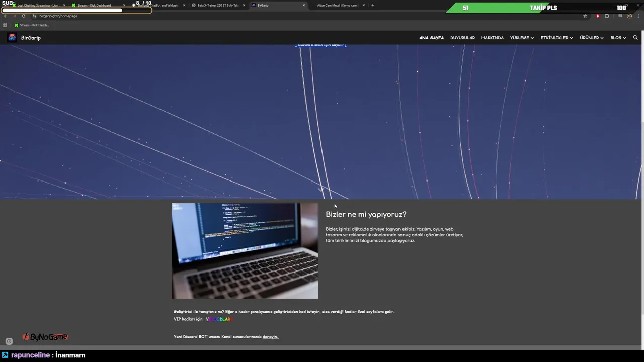Open the site search magnifier icon
Image resolution: width=644 pixels, height=362 pixels.
[635, 38]
